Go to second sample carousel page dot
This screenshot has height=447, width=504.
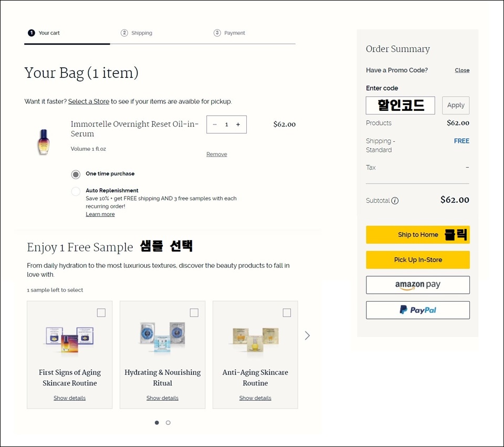pos(168,422)
